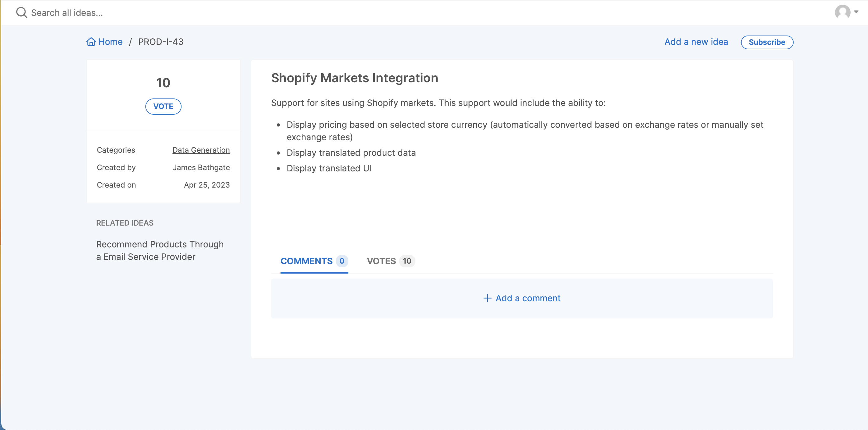868x430 pixels.
Task: Expand the account dropdown arrow
Action: (x=856, y=12)
